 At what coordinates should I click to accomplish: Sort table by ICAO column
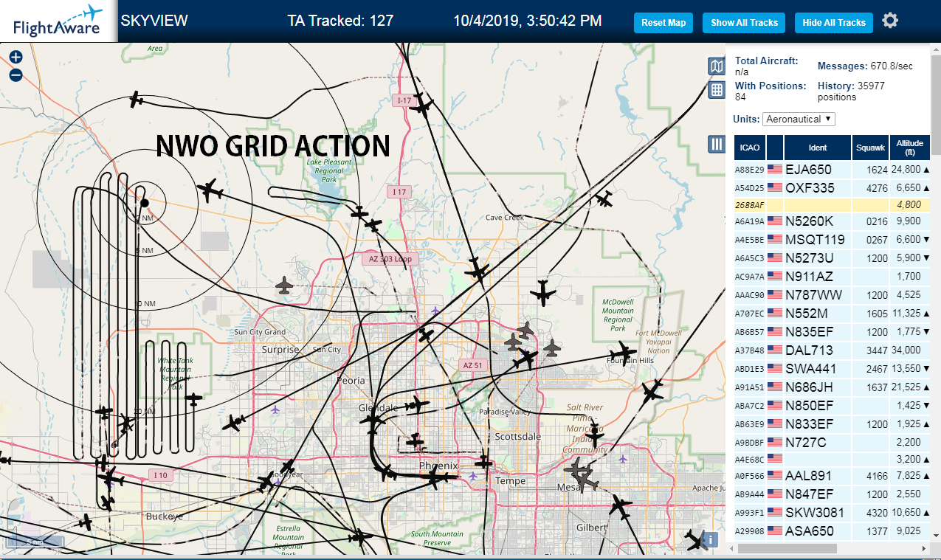749,148
